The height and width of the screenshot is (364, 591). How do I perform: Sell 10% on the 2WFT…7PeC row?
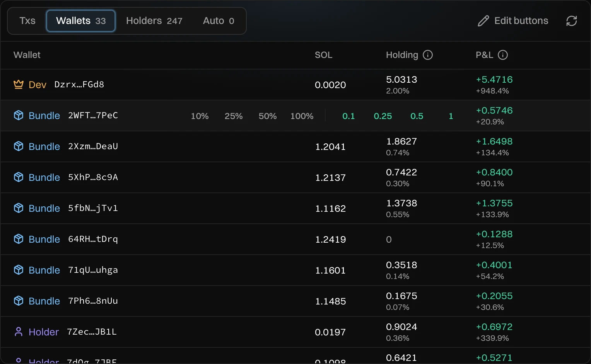tap(200, 116)
